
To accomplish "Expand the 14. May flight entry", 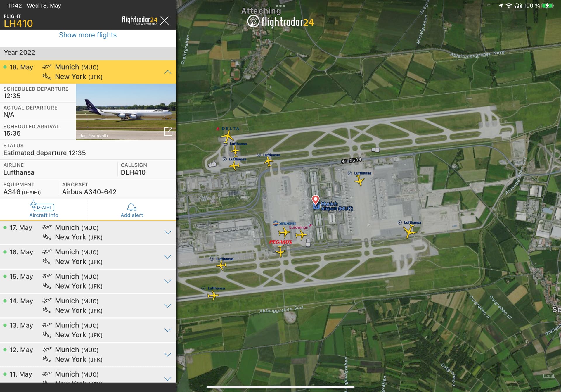I will pos(167,306).
